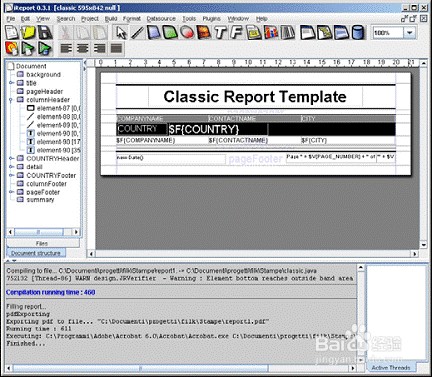Click the Paste toolbar icon

click(x=99, y=33)
